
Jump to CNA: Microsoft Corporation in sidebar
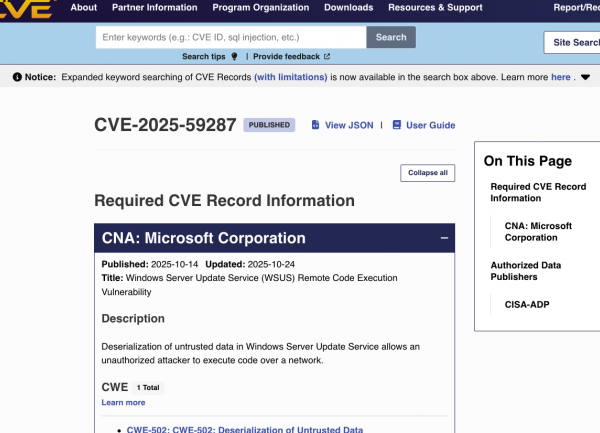coord(538,232)
